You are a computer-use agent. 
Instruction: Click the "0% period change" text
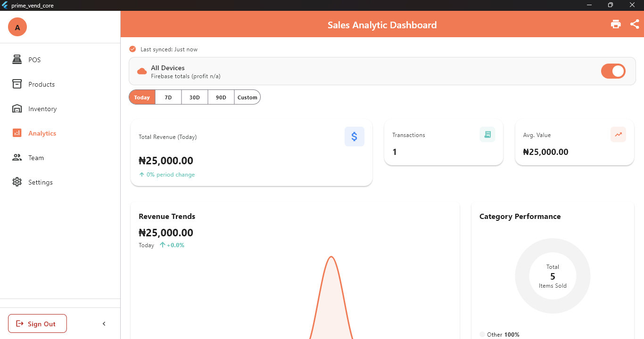(x=171, y=175)
